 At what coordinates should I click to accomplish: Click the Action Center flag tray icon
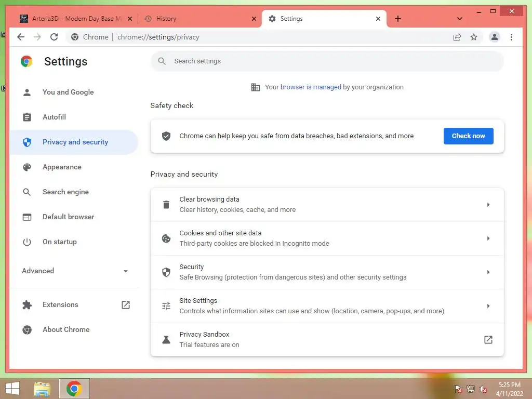click(458, 389)
